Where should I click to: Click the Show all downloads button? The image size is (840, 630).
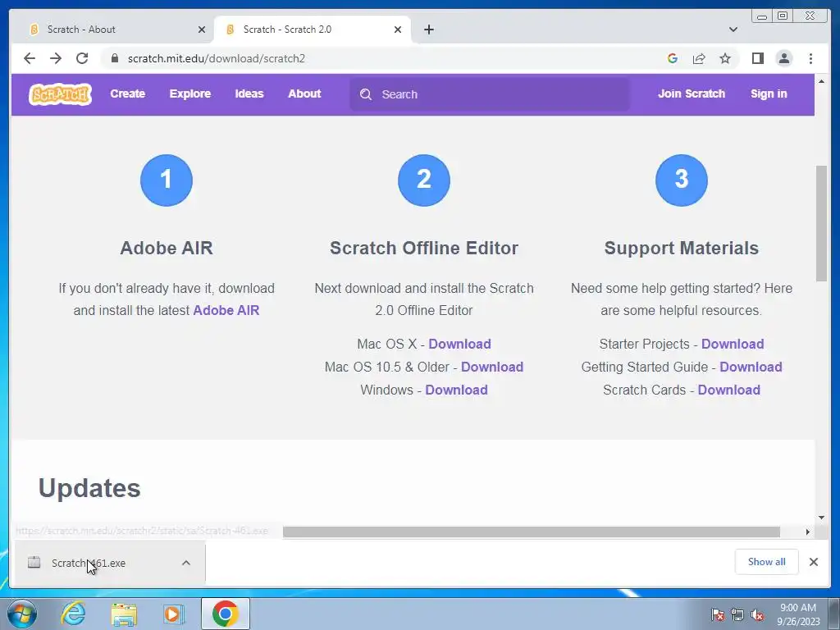pyautogui.click(x=767, y=562)
